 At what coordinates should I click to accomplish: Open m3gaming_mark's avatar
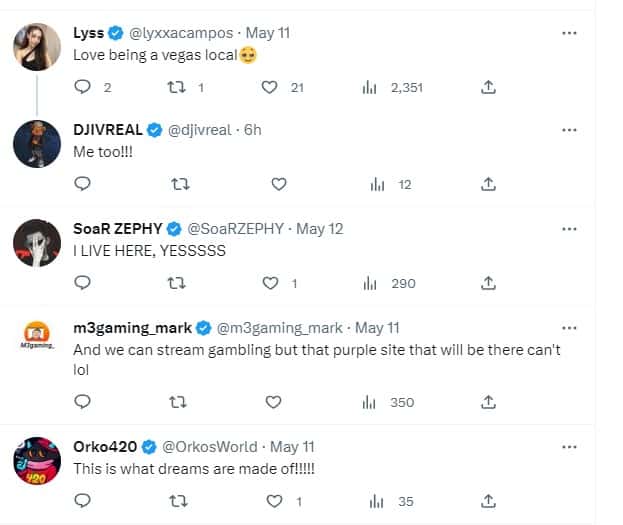[x=37, y=341]
